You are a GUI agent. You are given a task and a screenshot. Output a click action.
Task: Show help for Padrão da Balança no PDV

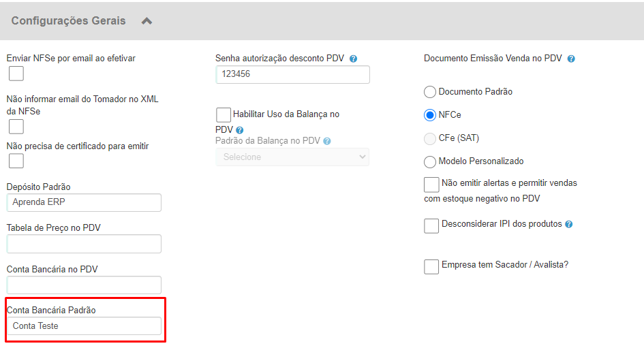327,141
